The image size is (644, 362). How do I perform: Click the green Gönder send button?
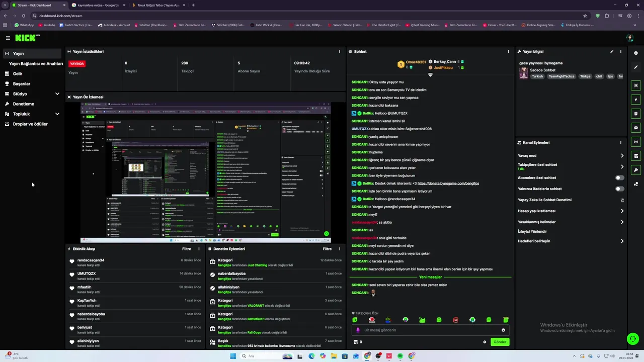click(500, 342)
